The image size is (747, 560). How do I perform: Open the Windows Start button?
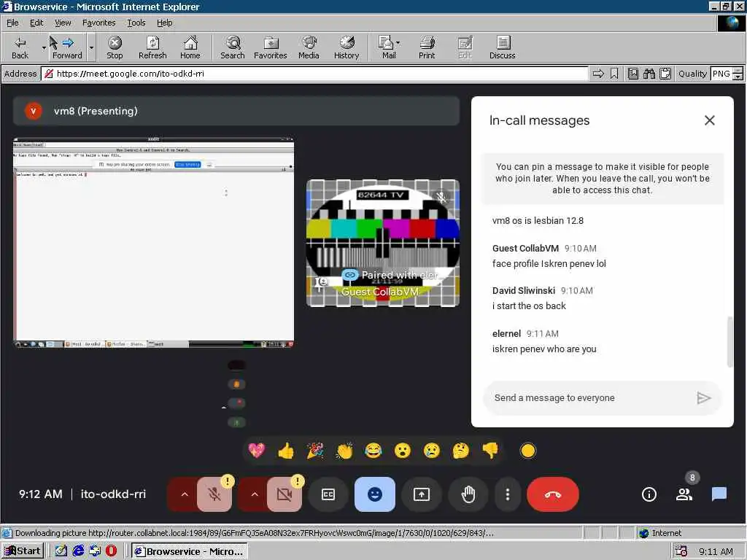tap(23, 551)
